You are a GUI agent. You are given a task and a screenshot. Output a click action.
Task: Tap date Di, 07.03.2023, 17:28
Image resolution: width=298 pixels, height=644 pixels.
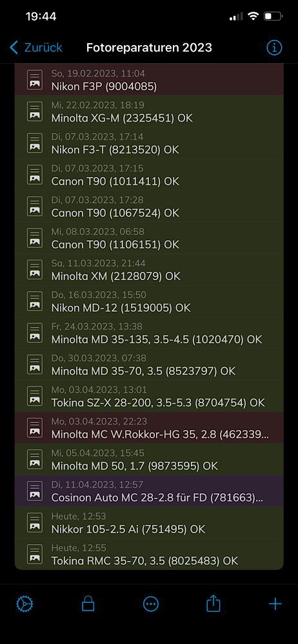point(97,200)
